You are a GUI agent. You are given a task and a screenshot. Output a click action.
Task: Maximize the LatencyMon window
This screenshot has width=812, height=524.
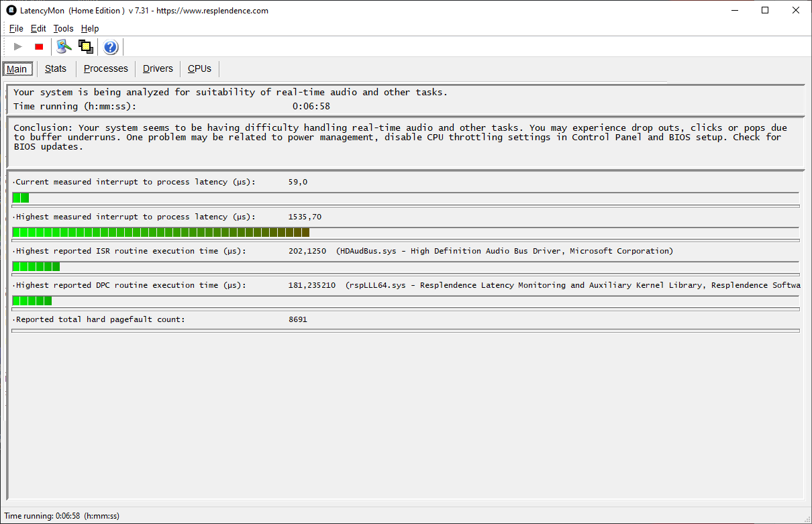(x=766, y=10)
